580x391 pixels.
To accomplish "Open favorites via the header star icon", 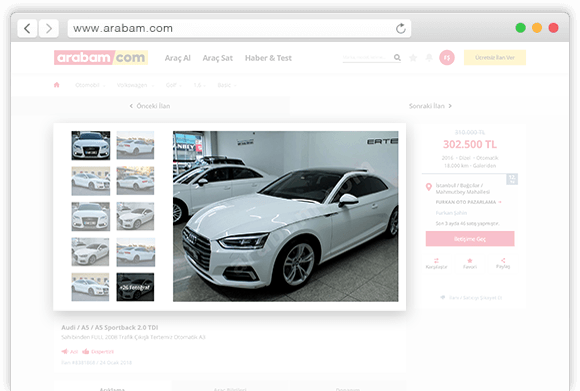I will coord(413,58).
